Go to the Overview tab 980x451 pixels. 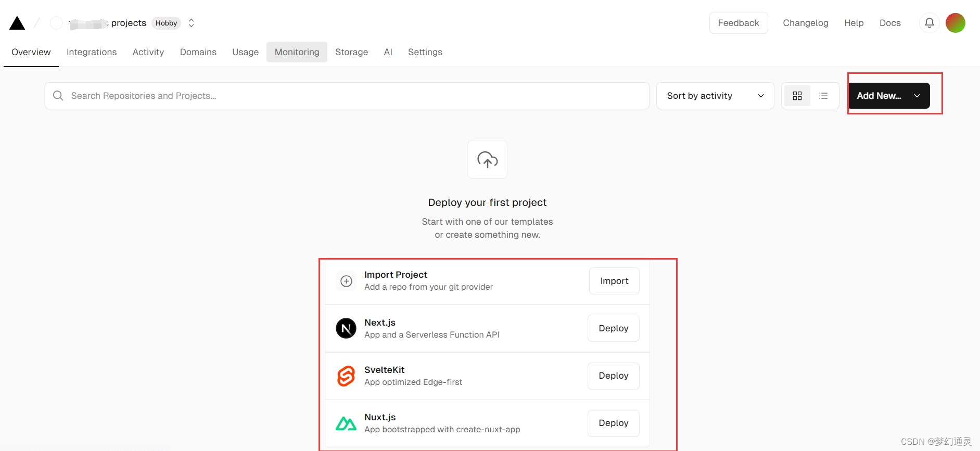click(31, 52)
